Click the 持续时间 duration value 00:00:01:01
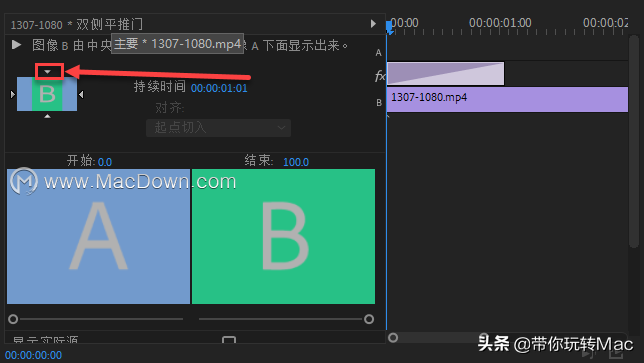 219,88
